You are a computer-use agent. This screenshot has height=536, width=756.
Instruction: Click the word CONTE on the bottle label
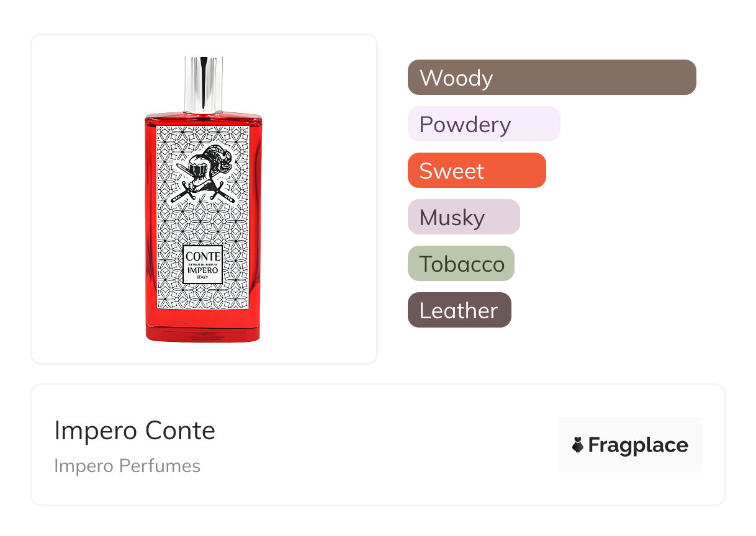pos(203,256)
